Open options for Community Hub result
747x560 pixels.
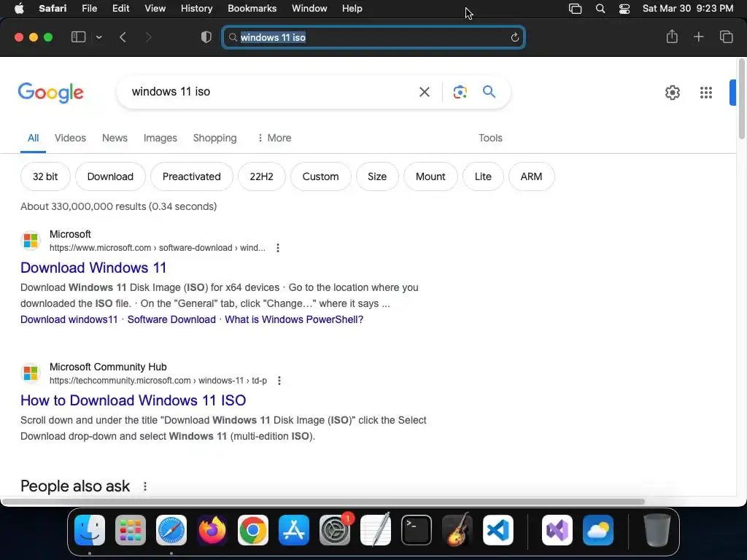279,381
